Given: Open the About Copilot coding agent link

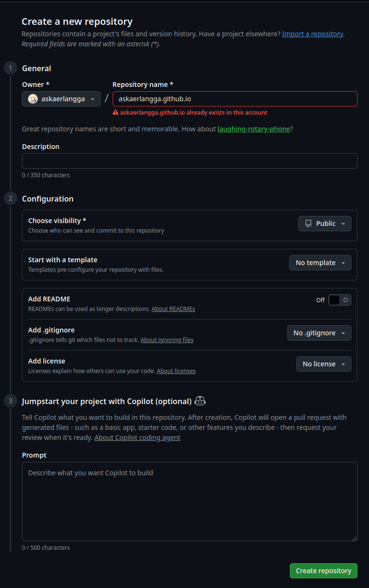Looking at the screenshot, I should click(x=137, y=437).
